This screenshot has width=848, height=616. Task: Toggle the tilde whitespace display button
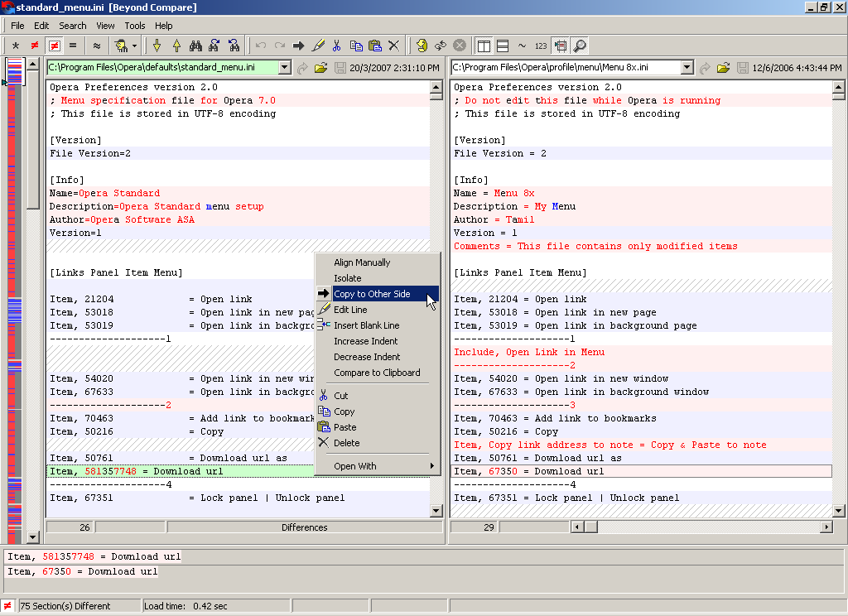coord(522,46)
